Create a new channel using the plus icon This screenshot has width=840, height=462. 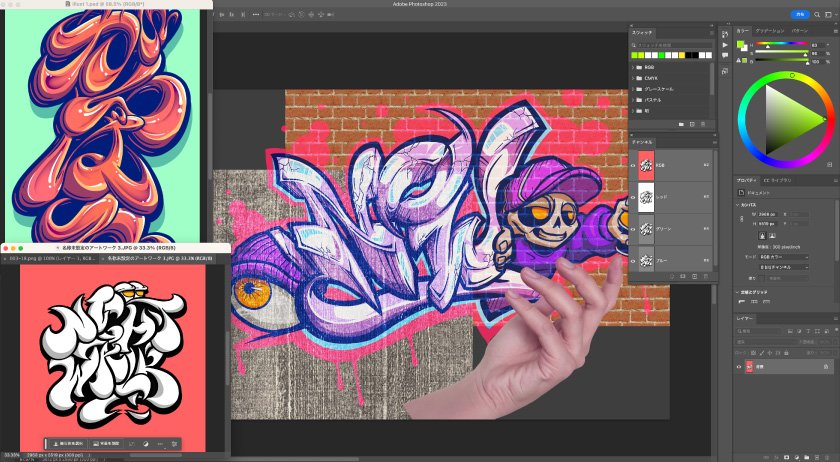[694, 276]
